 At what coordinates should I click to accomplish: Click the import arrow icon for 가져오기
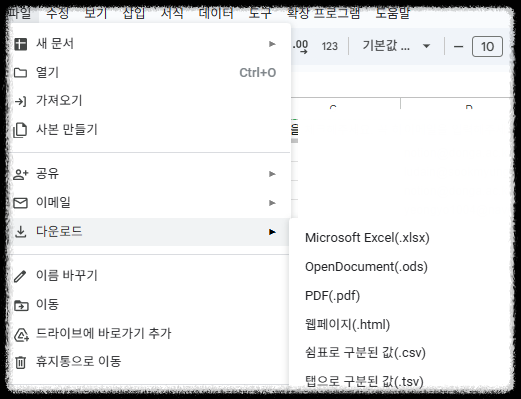click(x=20, y=101)
